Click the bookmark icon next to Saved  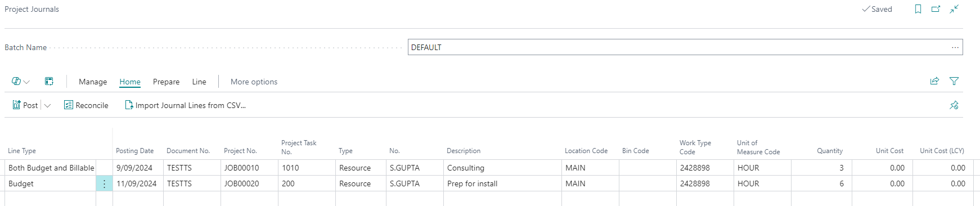[x=918, y=9]
